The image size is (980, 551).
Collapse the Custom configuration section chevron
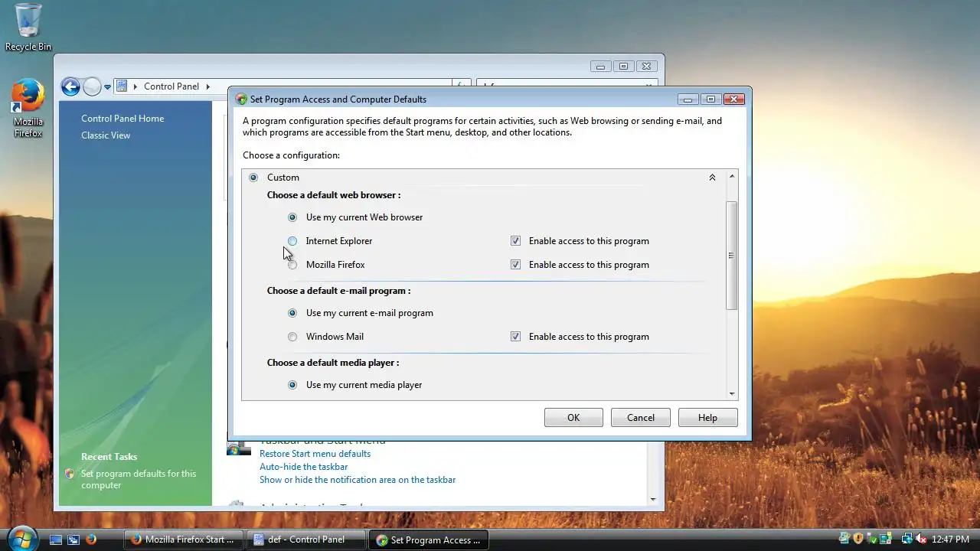tap(712, 178)
